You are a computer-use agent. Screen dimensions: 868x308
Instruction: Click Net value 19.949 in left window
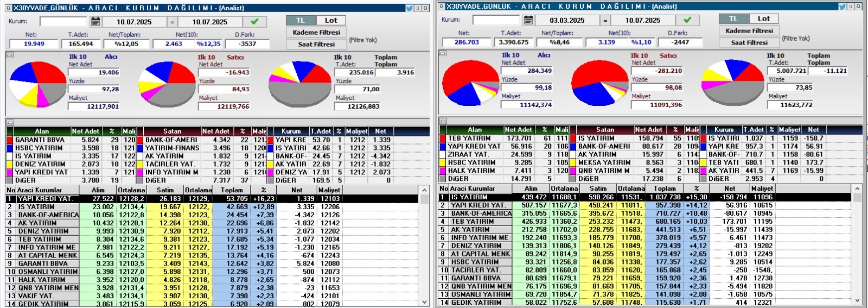34,44
